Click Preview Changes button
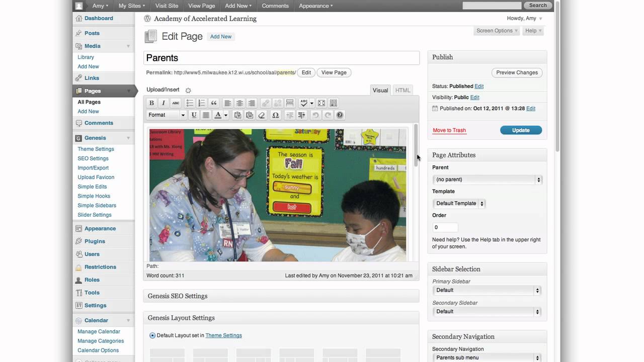This screenshot has width=644, height=362. 517,72
